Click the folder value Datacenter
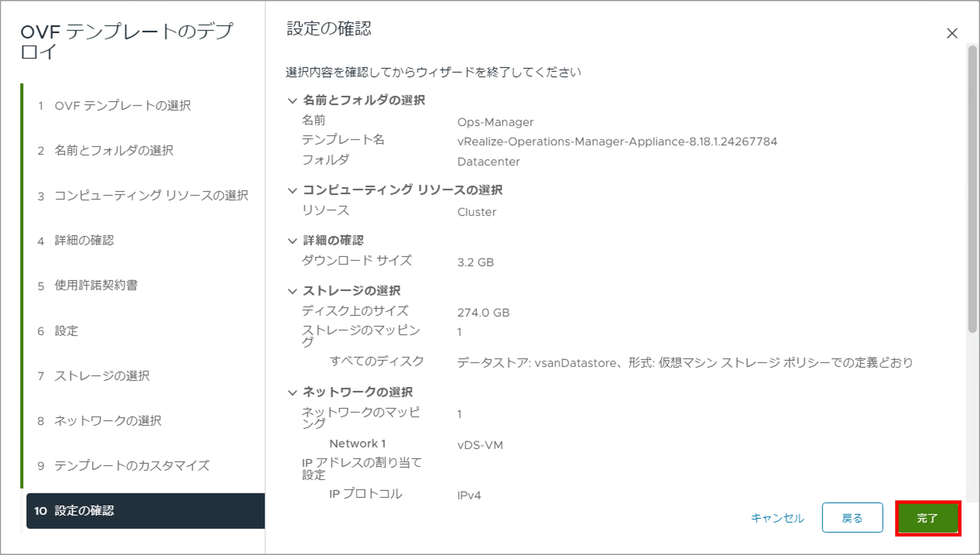The image size is (980, 555). (x=488, y=162)
